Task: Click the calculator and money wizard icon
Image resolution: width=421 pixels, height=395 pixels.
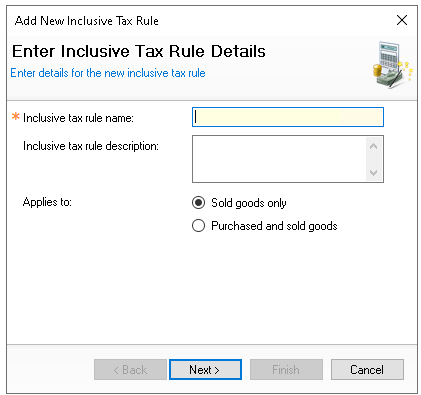Action: pos(393,65)
